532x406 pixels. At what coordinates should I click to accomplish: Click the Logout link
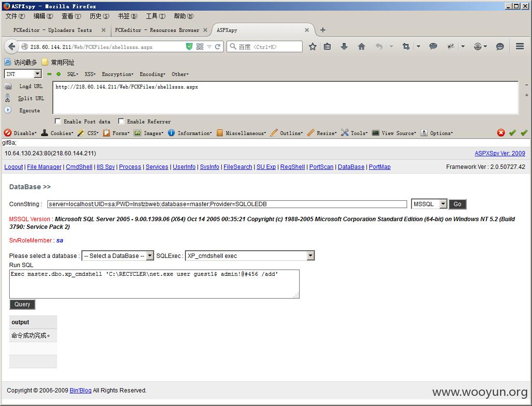click(x=14, y=167)
